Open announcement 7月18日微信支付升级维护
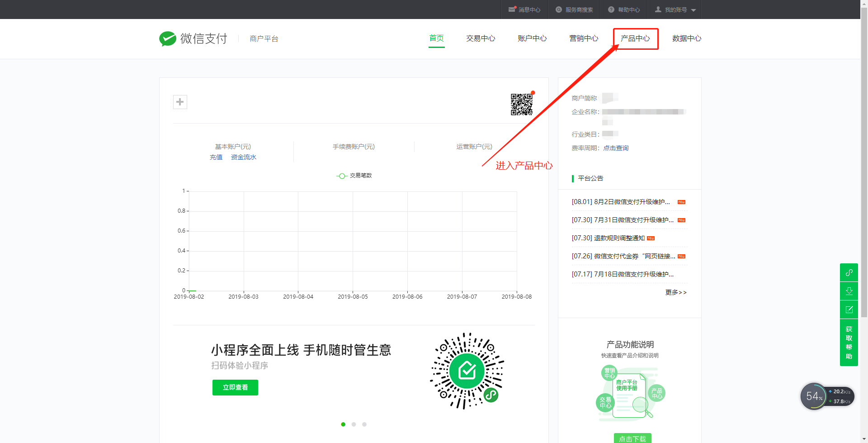The width and height of the screenshot is (868, 443). 623,274
